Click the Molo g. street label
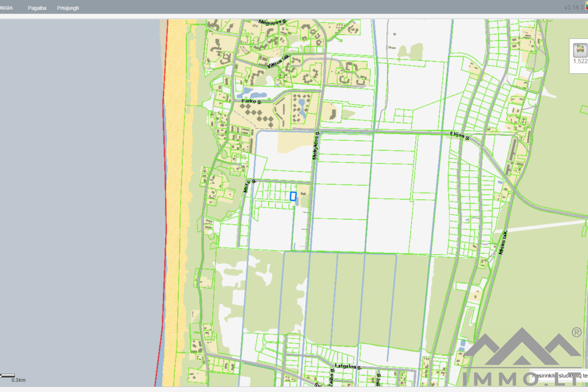This screenshot has height=392, width=588. 247,187
